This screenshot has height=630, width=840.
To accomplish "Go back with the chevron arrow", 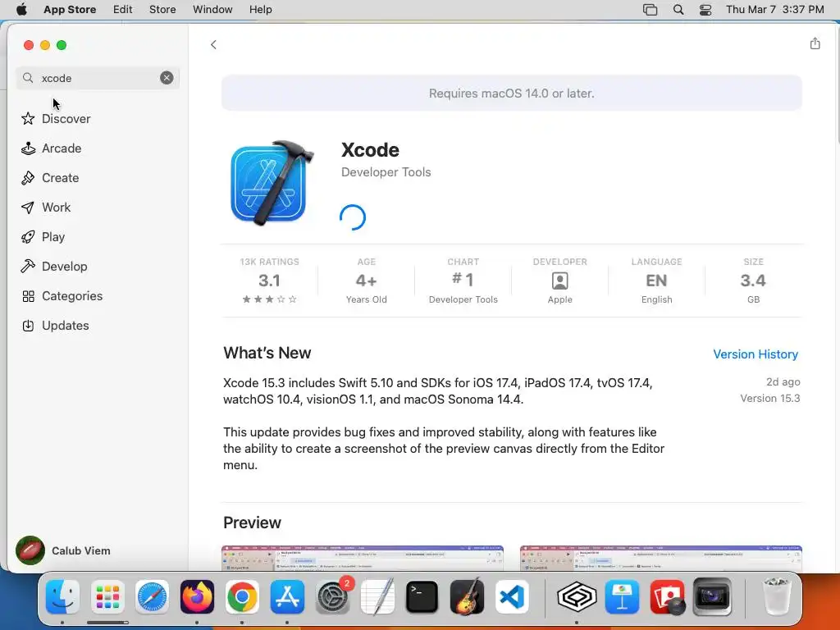I will 213,44.
